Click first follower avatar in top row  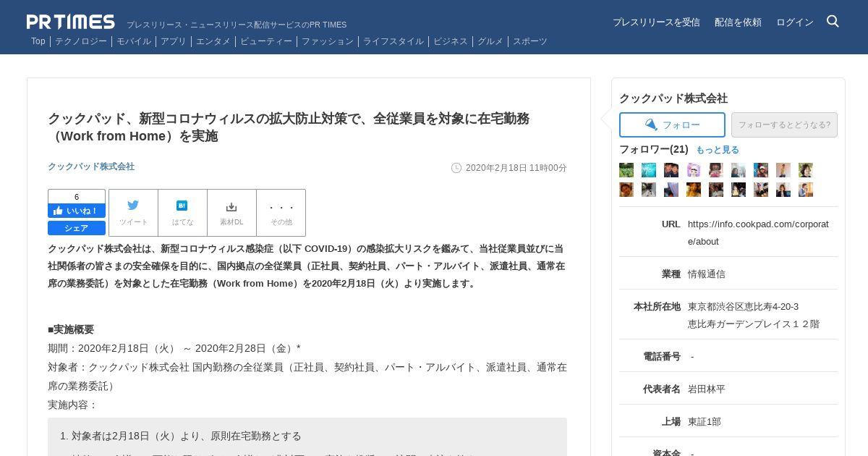coord(626,170)
